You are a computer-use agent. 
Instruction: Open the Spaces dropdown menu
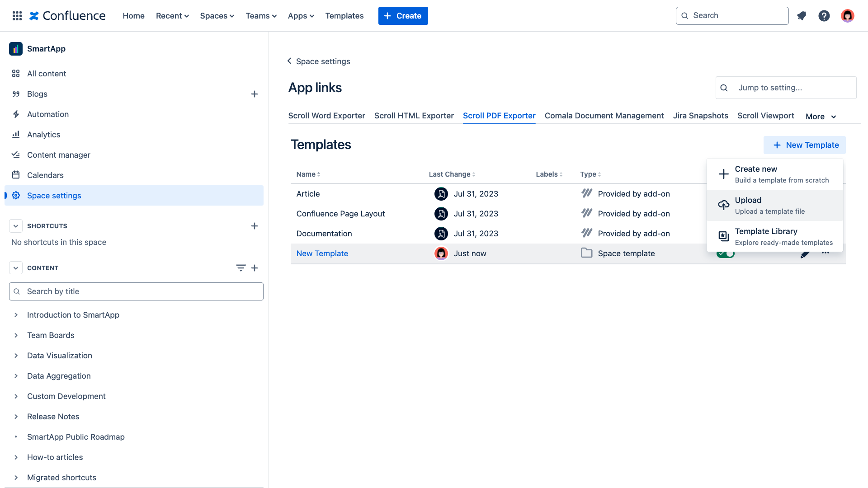(x=217, y=16)
